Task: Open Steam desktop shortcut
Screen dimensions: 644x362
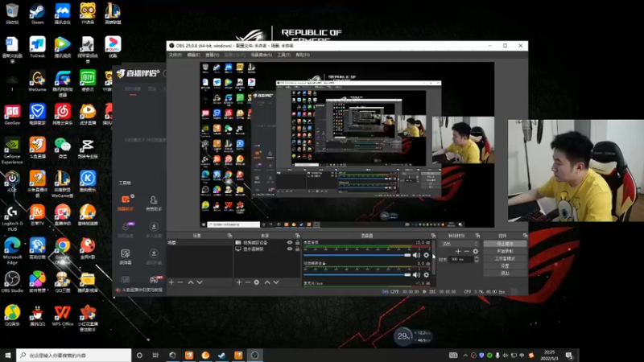Action: tap(37, 14)
